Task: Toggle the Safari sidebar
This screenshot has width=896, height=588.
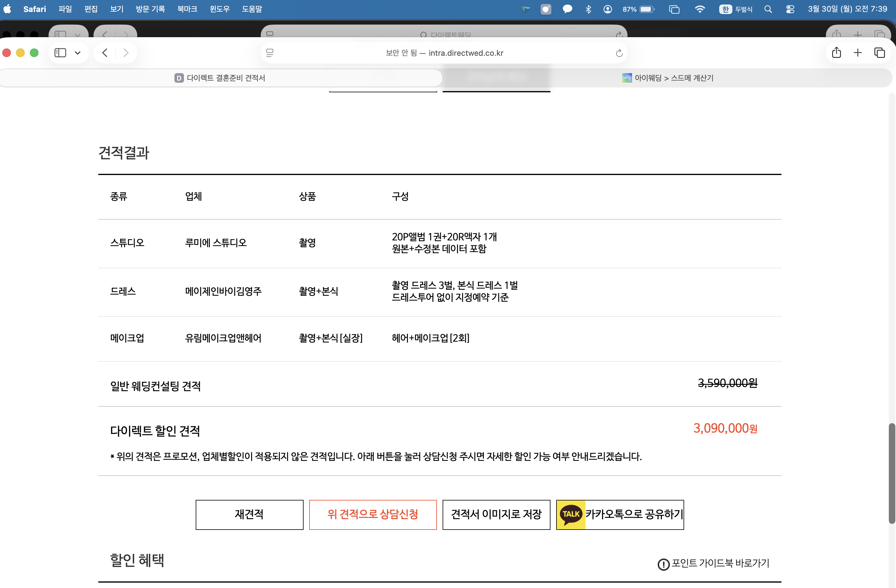Action: [x=60, y=53]
